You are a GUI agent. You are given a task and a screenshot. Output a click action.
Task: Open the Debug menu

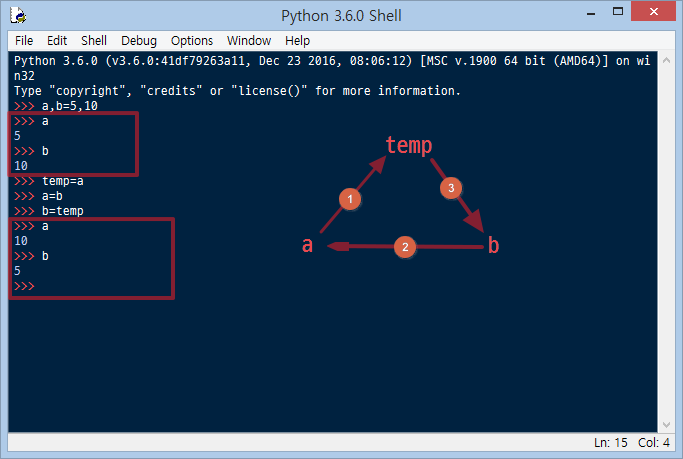139,40
